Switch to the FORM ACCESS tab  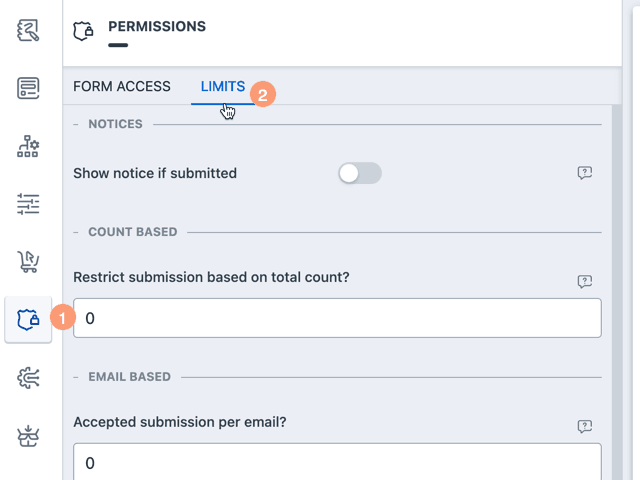122,86
